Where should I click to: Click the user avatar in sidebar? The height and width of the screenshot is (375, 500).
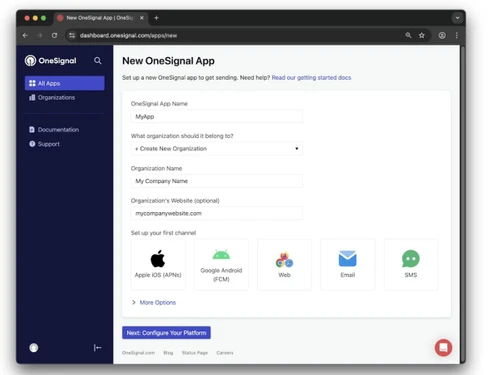coord(34,348)
